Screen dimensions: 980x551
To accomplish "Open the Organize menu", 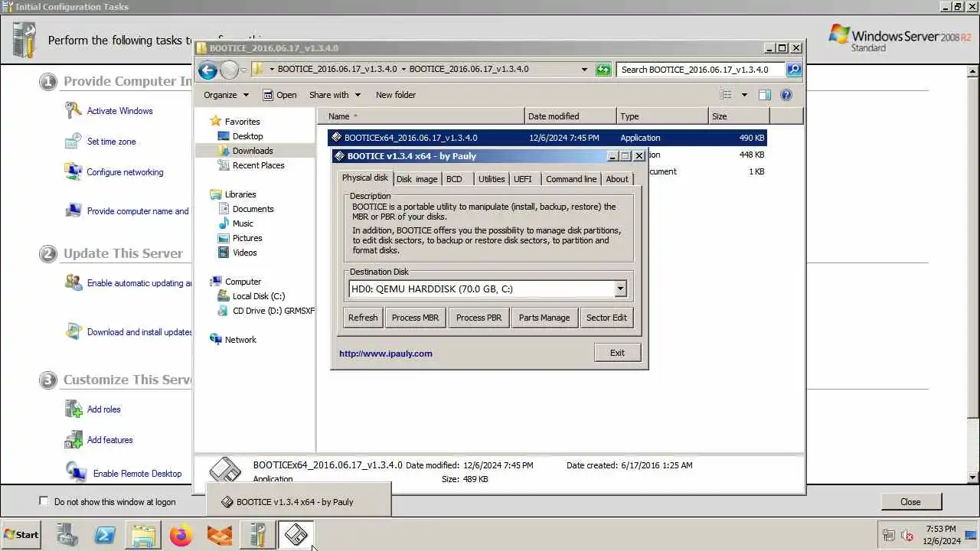I will pyautogui.click(x=226, y=95).
